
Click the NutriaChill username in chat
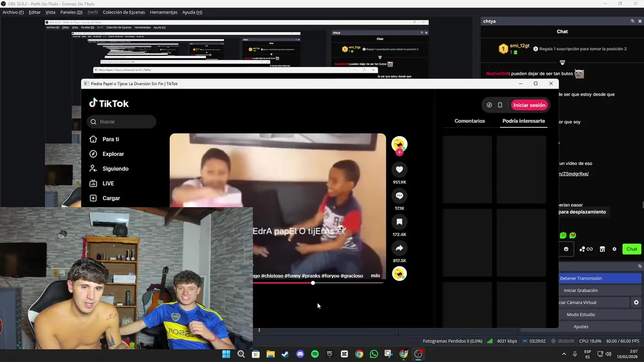coord(497,73)
